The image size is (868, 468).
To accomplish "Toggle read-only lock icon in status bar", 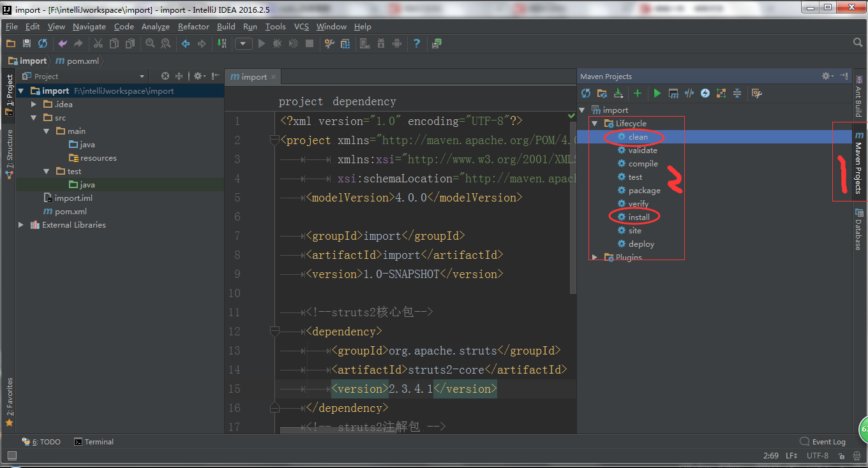I will [x=842, y=456].
